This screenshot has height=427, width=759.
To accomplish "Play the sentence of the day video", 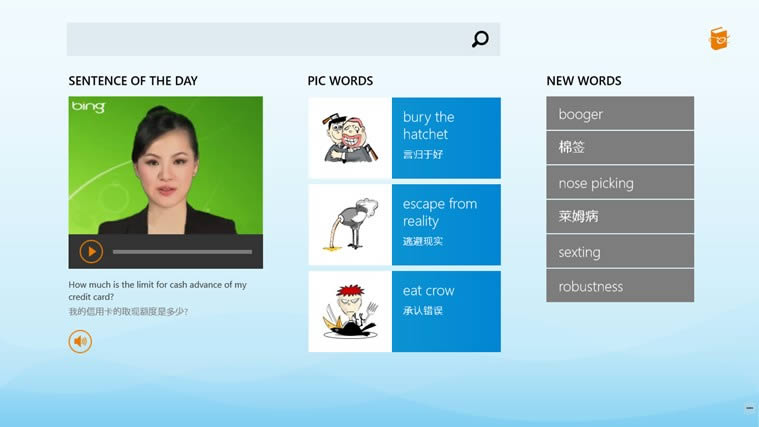I will (x=91, y=251).
